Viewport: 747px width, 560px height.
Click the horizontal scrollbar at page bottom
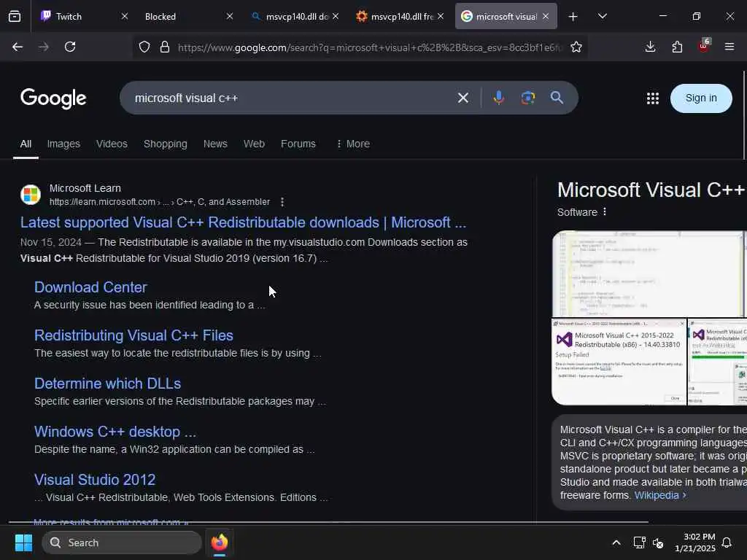[329, 522]
